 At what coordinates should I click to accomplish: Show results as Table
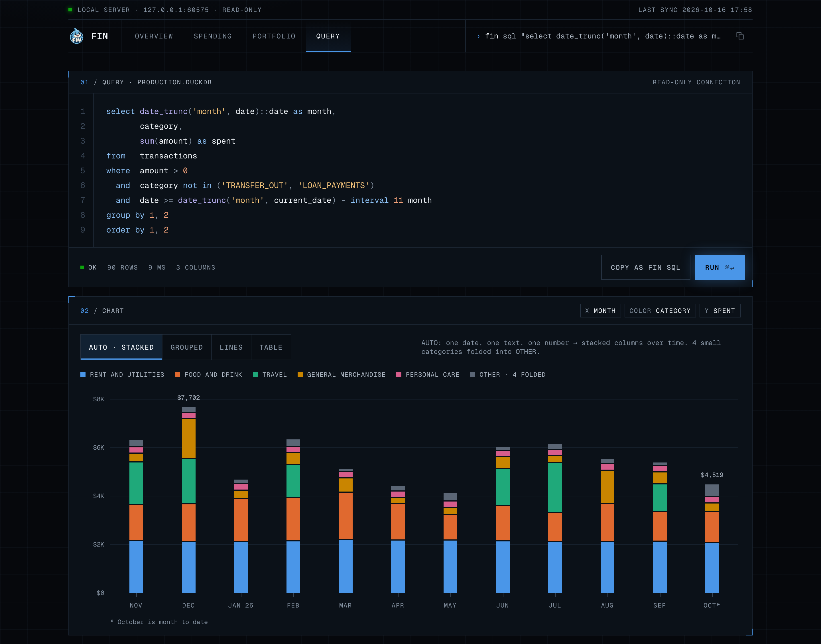(271, 347)
